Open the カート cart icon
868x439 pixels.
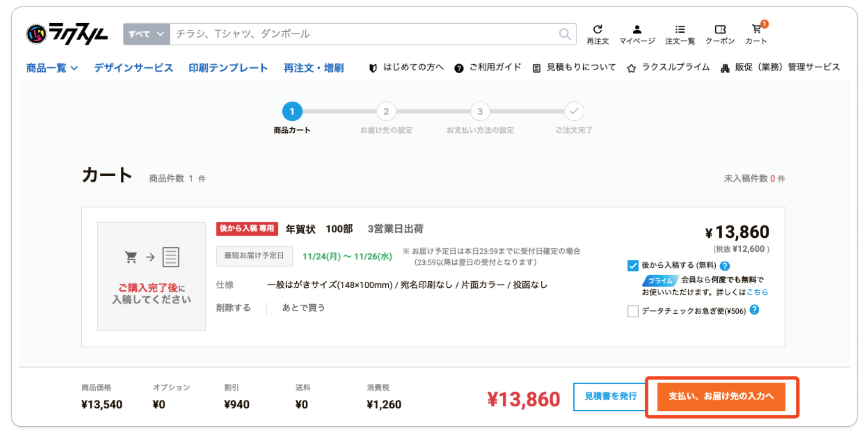(757, 34)
